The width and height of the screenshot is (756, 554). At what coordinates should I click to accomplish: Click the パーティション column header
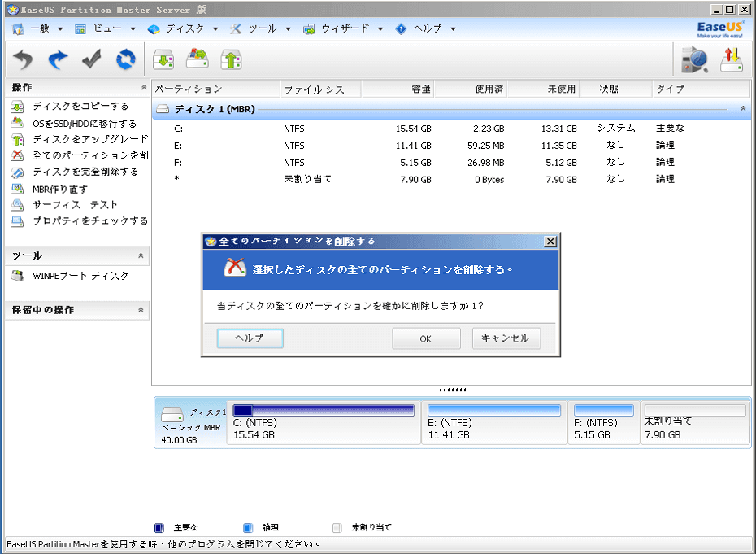tap(216, 89)
